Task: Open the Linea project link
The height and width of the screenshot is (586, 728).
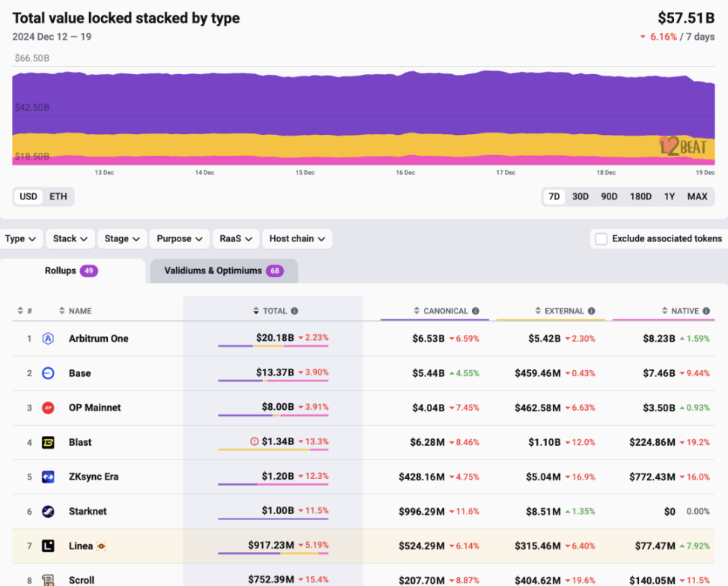Action: point(80,546)
